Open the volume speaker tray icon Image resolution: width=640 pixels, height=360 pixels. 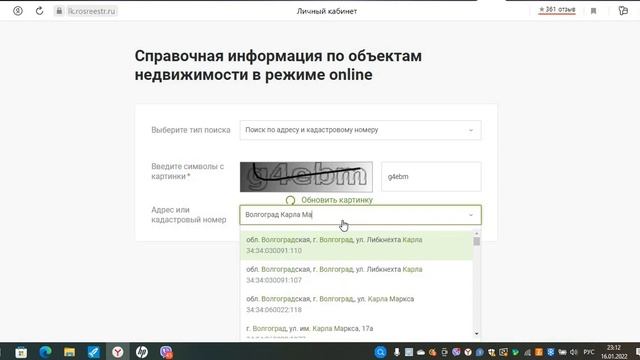click(573, 352)
